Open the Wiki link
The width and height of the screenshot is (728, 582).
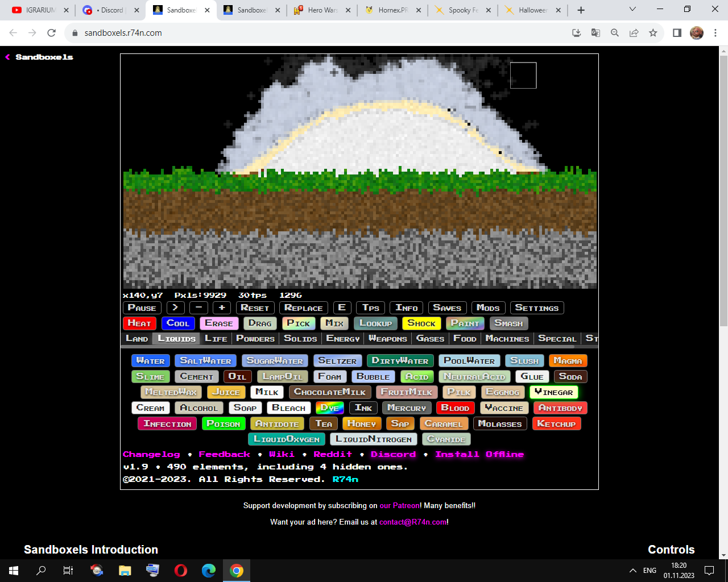click(282, 454)
